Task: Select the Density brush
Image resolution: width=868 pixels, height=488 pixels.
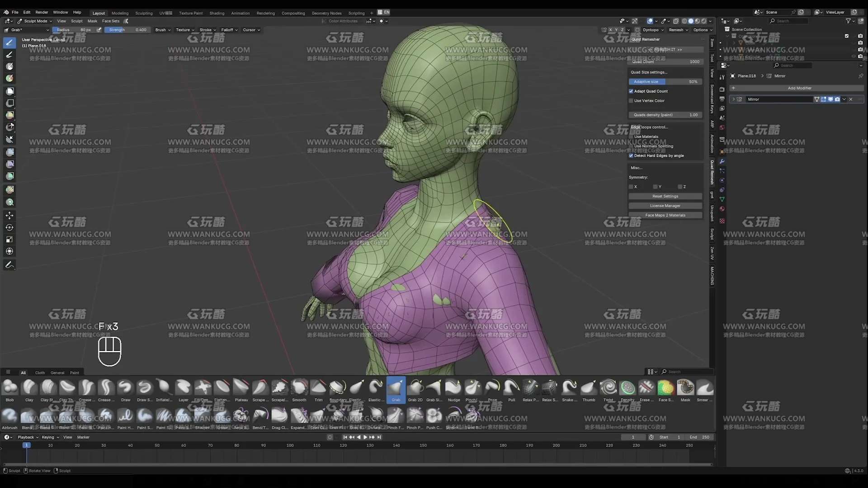Action: (627, 390)
